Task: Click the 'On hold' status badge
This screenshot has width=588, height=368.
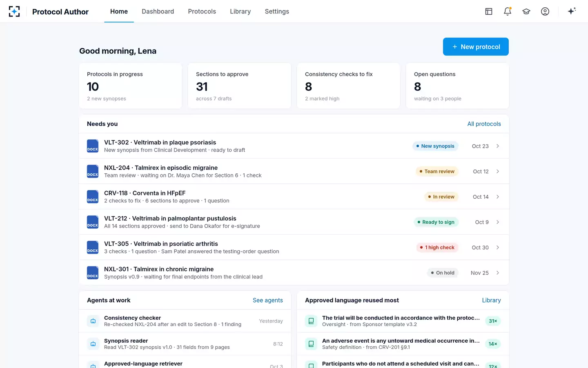Action: tap(443, 273)
